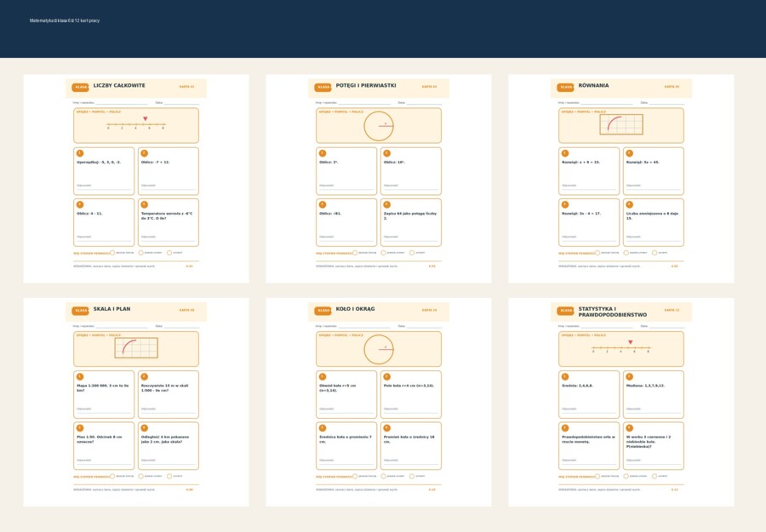Select the task "Plan 1:50. Odcinek 8 cm oznacza?"
Viewport: 766px width, 532px height.
pyautogui.click(x=104, y=445)
